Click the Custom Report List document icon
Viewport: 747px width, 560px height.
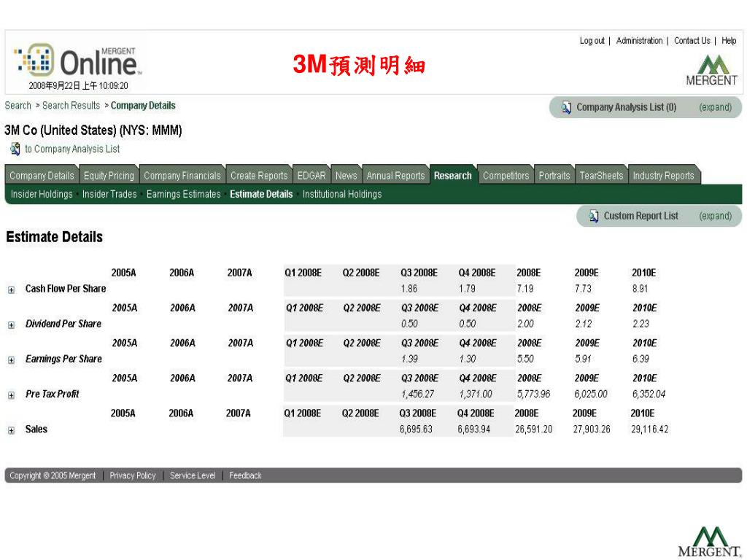click(594, 216)
